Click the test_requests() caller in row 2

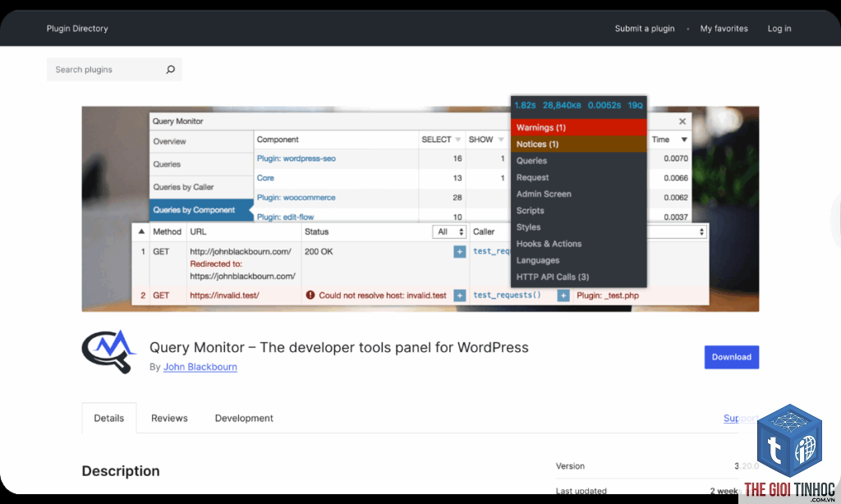click(x=507, y=295)
